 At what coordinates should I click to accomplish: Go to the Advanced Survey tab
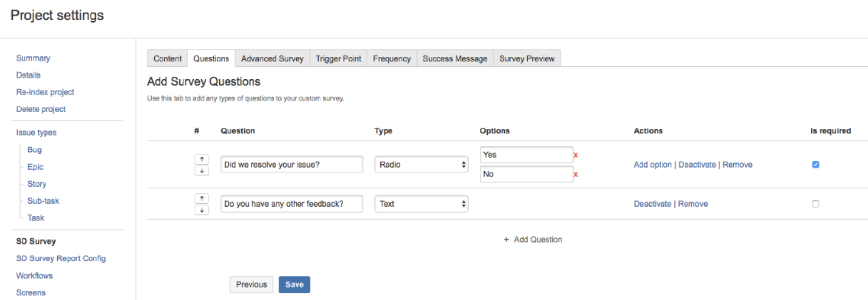click(272, 59)
